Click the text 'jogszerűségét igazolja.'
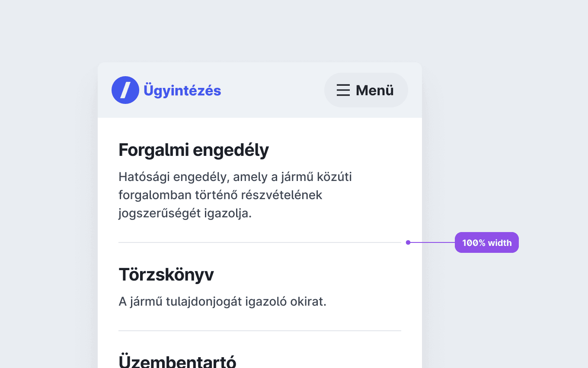The width and height of the screenshot is (588, 368). pos(185,213)
